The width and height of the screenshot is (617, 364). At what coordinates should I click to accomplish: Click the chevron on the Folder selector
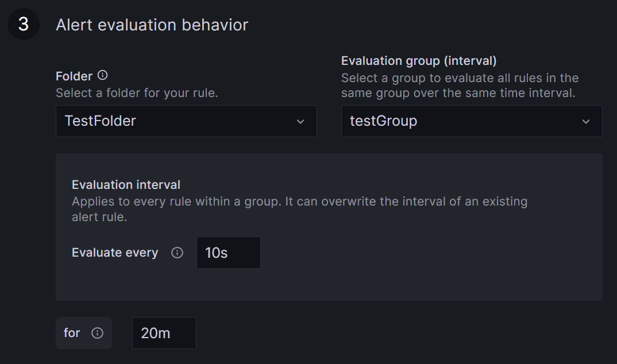(301, 121)
